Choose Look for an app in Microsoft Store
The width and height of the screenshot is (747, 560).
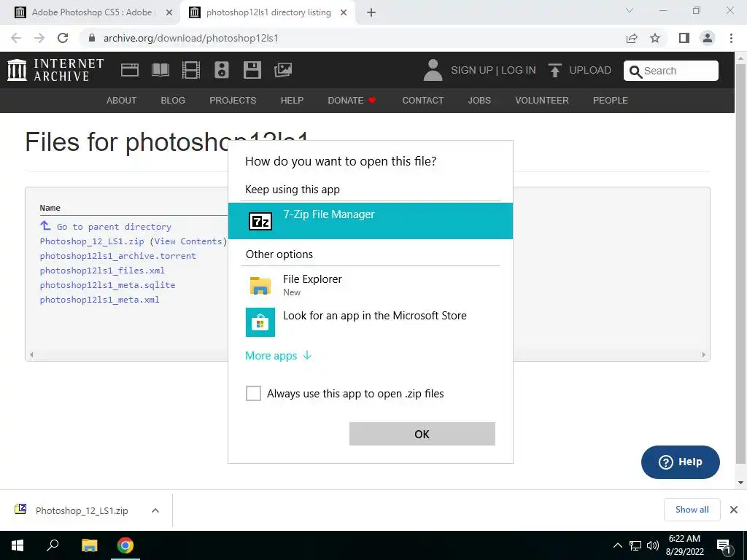[x=370, y=322]
